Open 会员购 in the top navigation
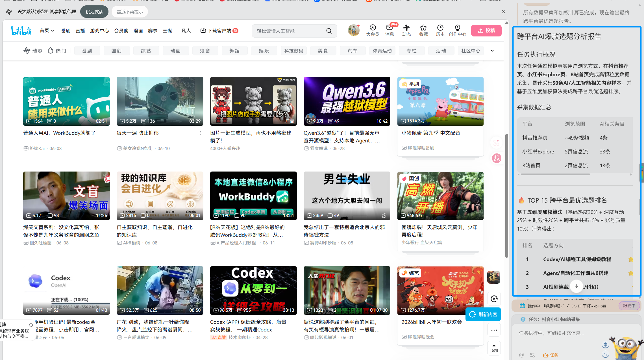 coord(121,31)
